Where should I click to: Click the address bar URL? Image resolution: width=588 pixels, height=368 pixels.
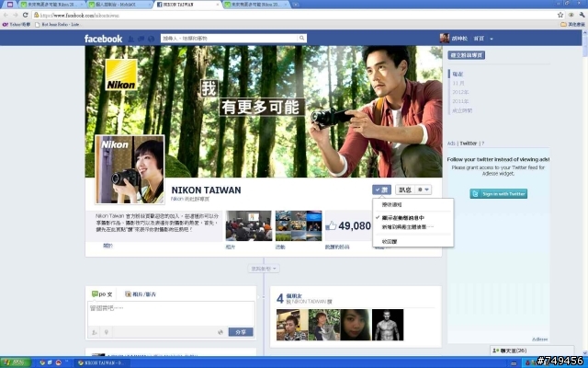pyautogui.click(x=80, y=16)
